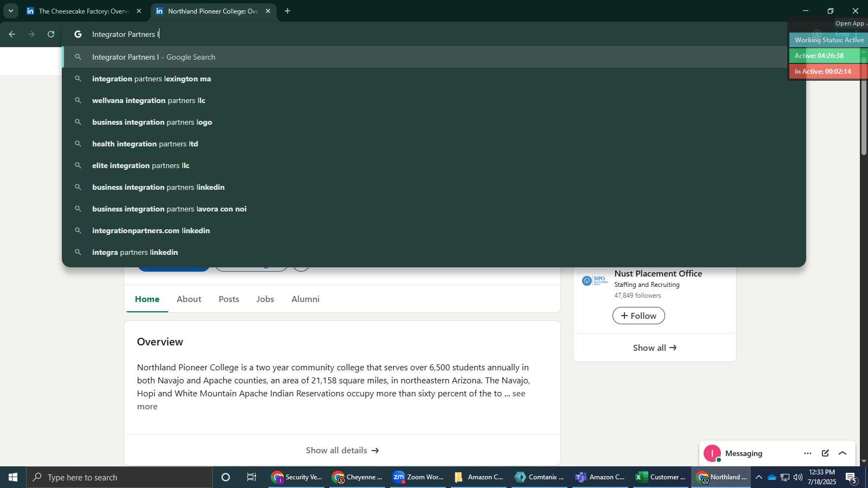Reload the current page
Screen dimensions: 868x488
51,34
